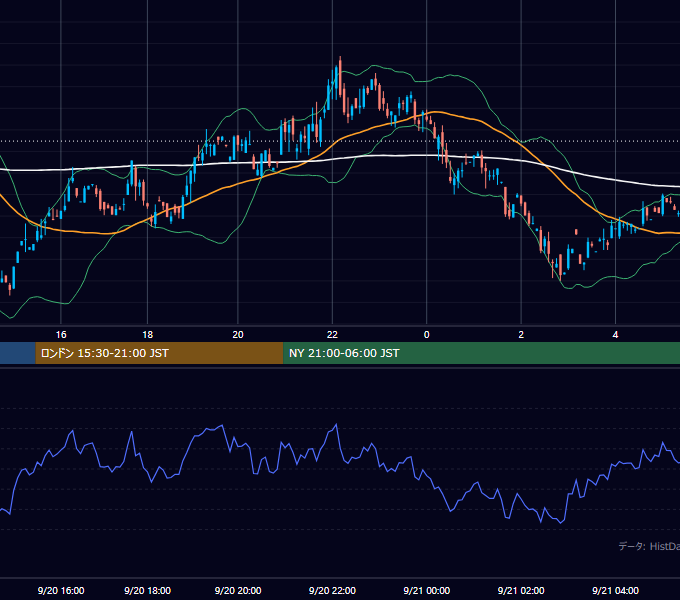
Task: Select the time axis label 4
Action: tap(615, 335)
